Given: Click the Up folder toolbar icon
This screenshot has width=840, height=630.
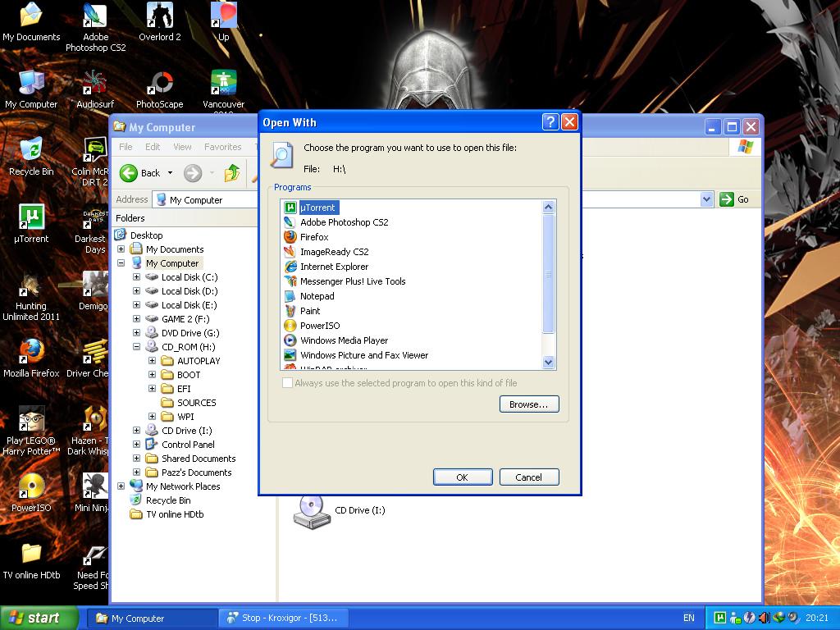Looking at the screenshot, I should 232,173.
